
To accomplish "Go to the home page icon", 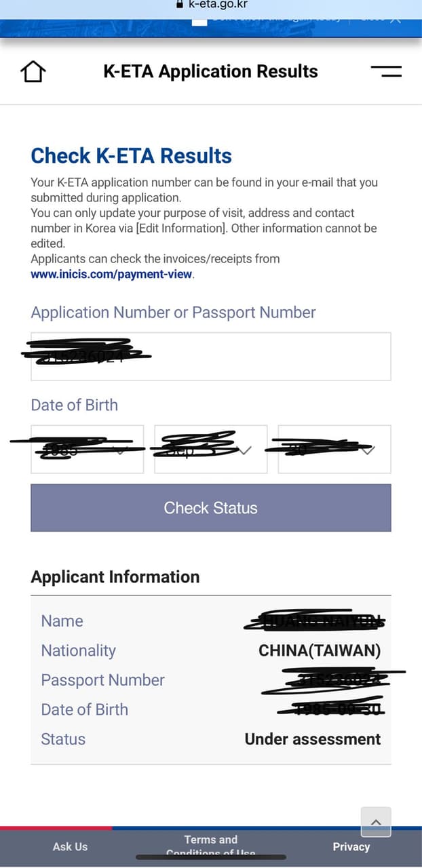I will pyautogui.click(x=33, y=72).
